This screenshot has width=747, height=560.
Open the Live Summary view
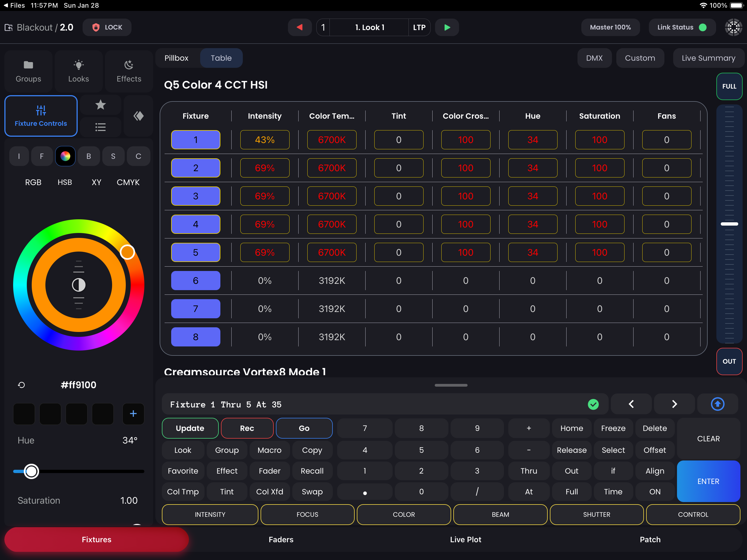point(708,58)
